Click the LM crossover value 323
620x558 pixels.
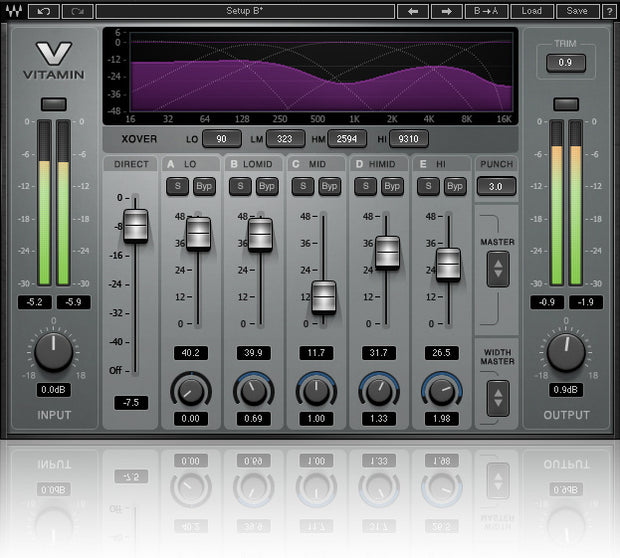coord(285,139)
